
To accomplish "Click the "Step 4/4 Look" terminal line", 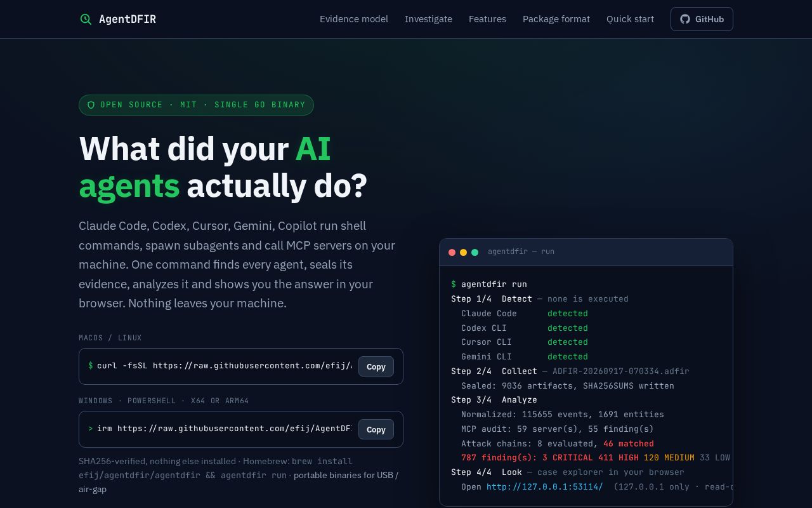I will click(x=568, y=472).
